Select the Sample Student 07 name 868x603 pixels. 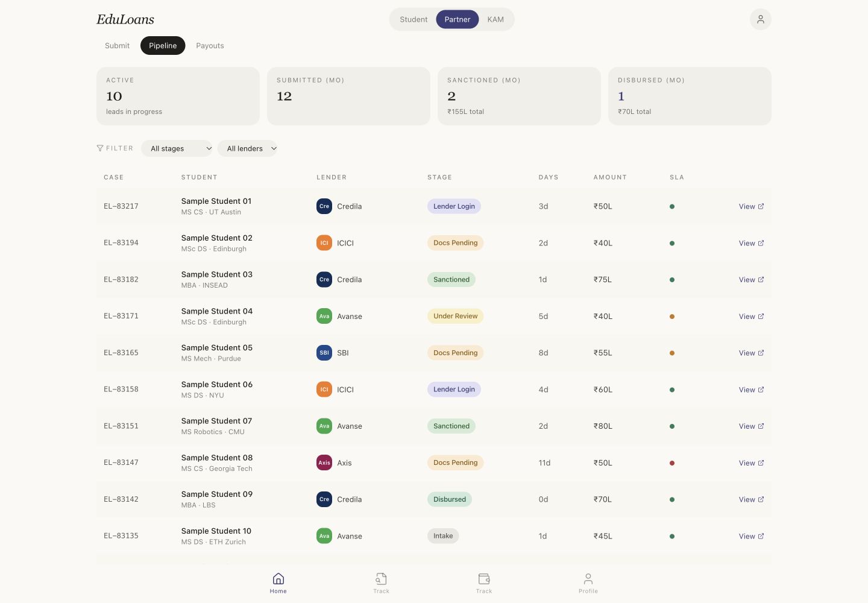coord(216,421)
